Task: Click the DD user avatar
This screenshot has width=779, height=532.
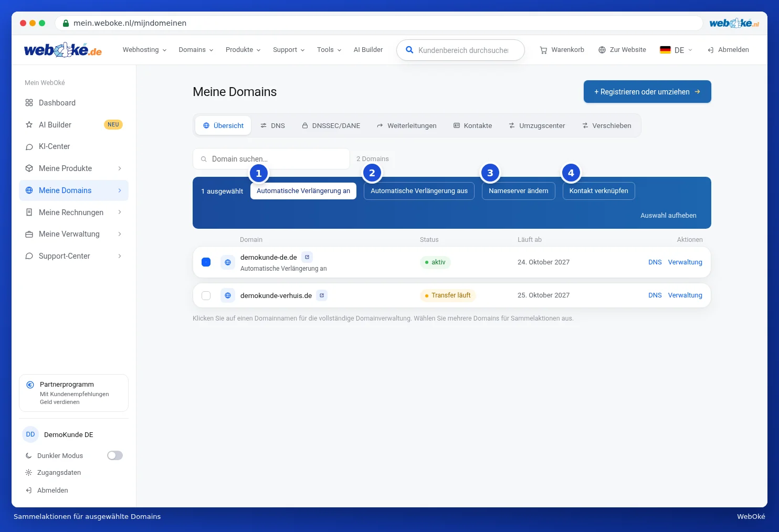Action: [x=30, y=434]
